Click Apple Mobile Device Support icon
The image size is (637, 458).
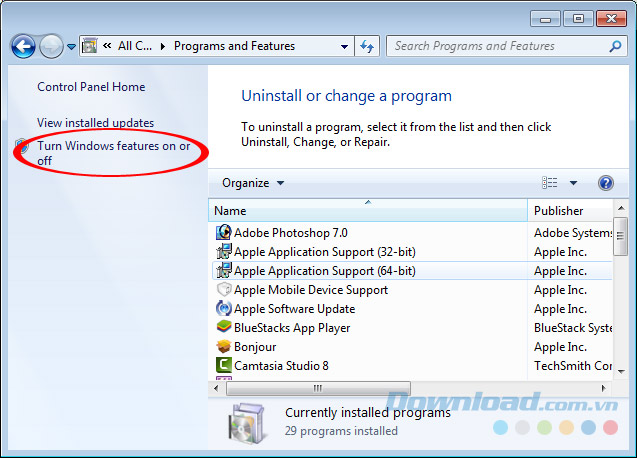point(223,289)
